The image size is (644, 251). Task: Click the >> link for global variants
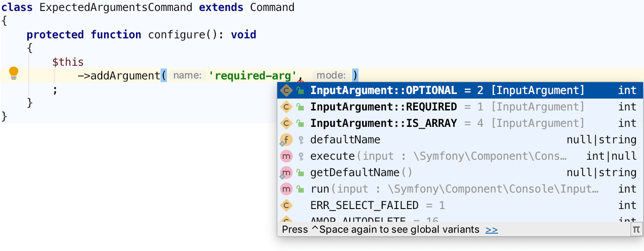point(492,230)
